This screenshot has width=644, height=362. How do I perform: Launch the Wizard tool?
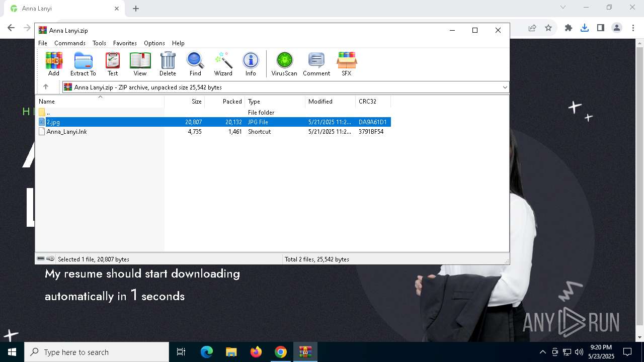click(223, 64)
